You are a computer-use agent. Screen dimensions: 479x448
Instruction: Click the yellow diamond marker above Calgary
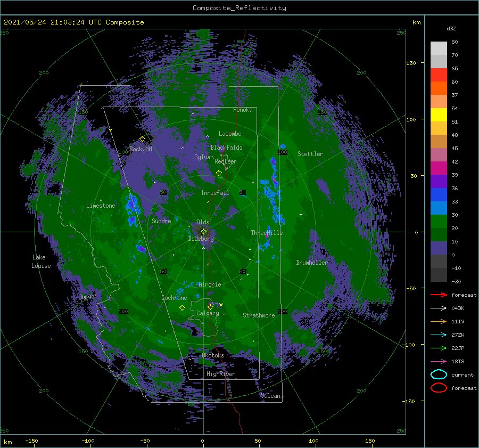pos(210,307)
